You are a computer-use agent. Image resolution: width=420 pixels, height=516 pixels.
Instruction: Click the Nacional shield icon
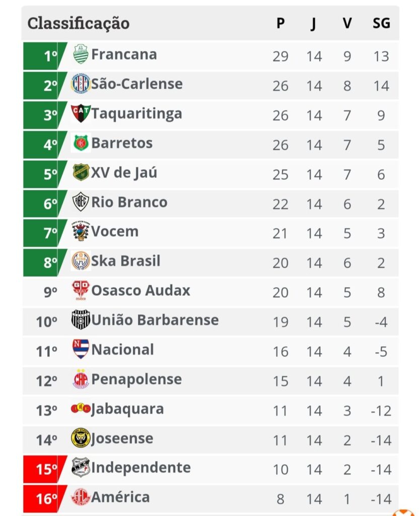tap(81, 349)
